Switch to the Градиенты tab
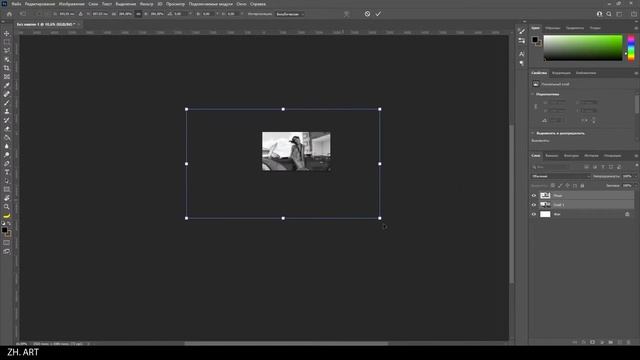 (575, 28)
